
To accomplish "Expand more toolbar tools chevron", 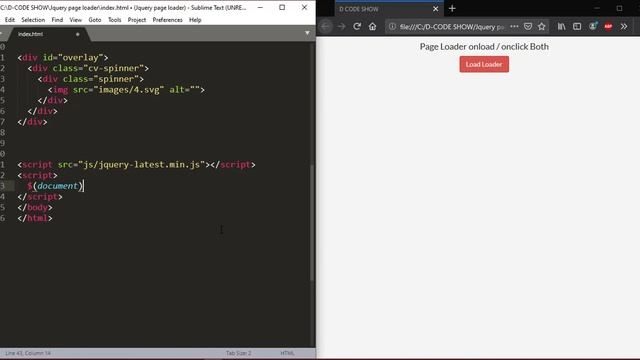I will 624,27.
